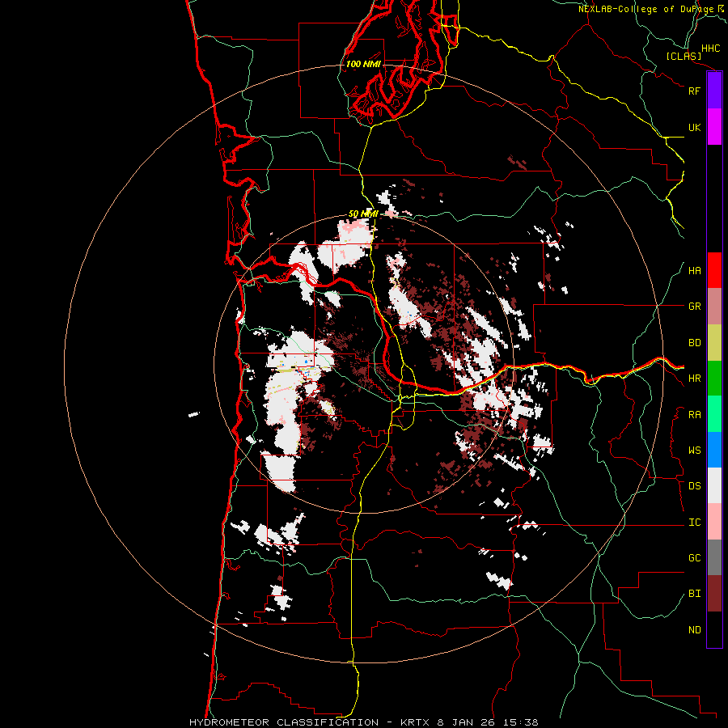Click the 'WS' legend label
Screen dimensions: 728x728
coord(695,451)
